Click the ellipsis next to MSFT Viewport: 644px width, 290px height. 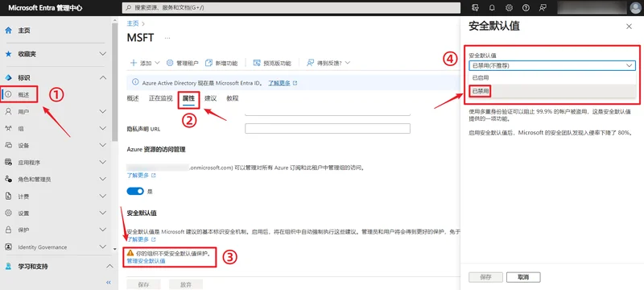(167, 38)
